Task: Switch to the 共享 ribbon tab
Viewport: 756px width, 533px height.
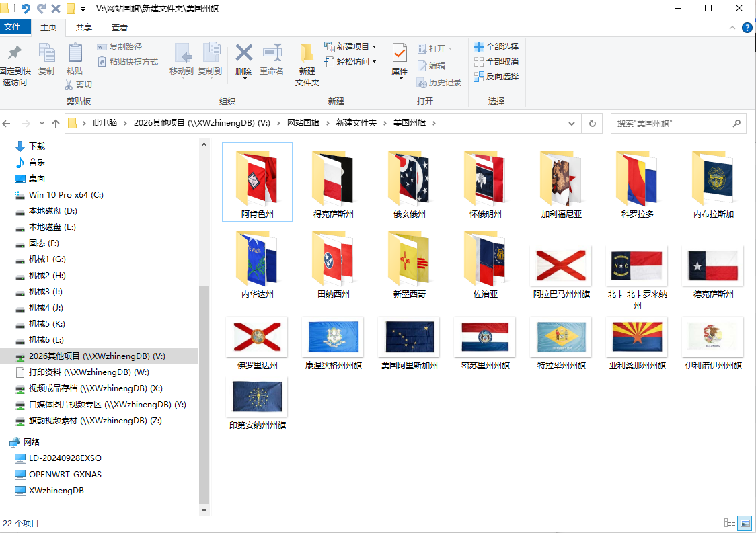Action: (x=84, y=28)
